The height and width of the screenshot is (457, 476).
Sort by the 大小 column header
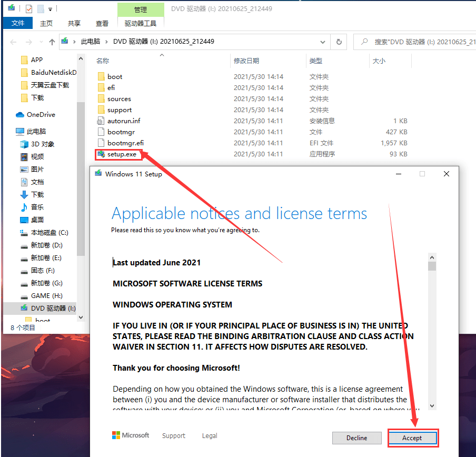[x=379, y=61]
